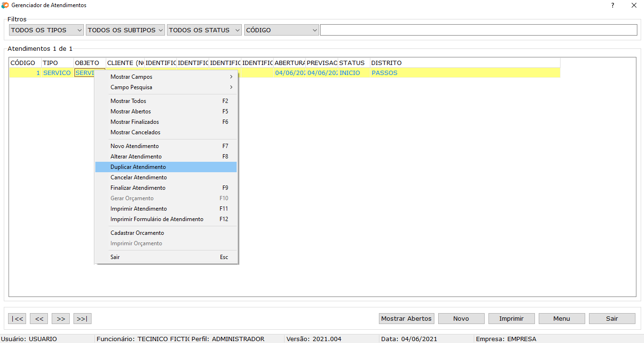Go to previous page with << button
This screenshot has height=343, width=644.
tap(39, 319)
